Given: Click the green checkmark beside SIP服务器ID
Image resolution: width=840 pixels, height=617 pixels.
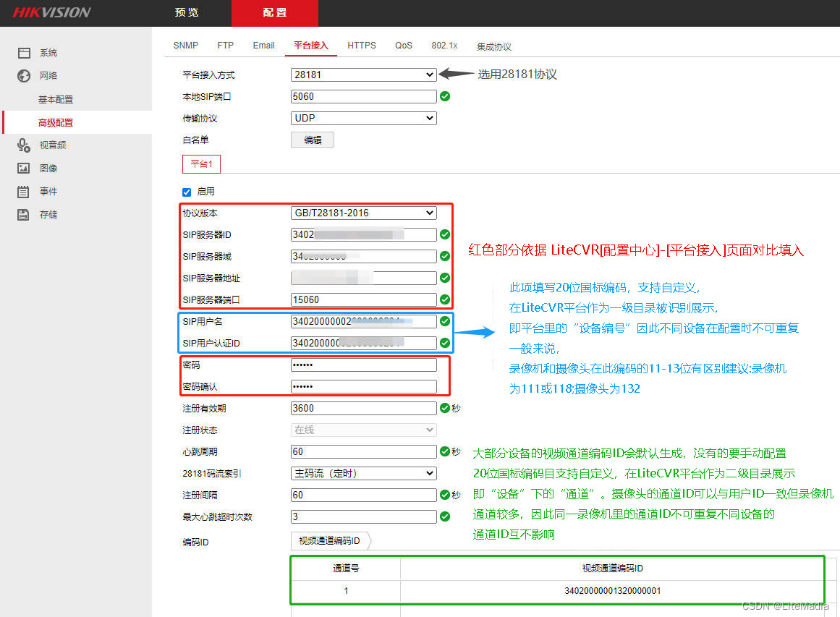Looking at the screenshot, I should 445,234.
